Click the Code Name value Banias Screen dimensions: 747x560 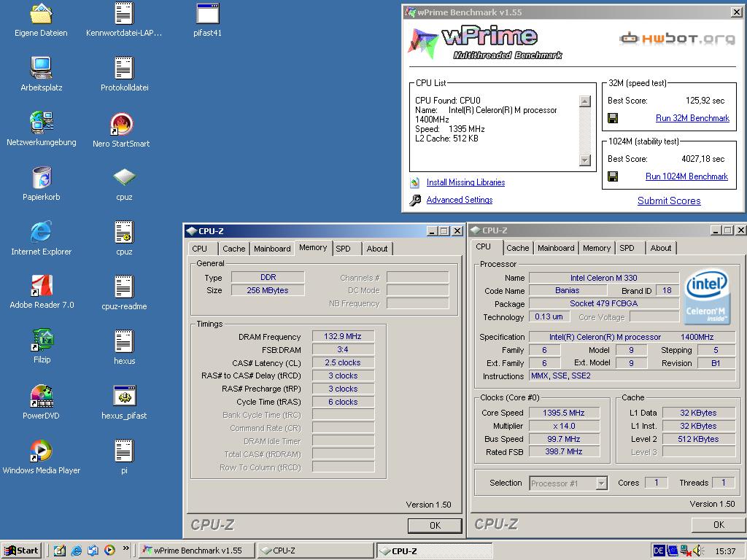pos(568,290)
